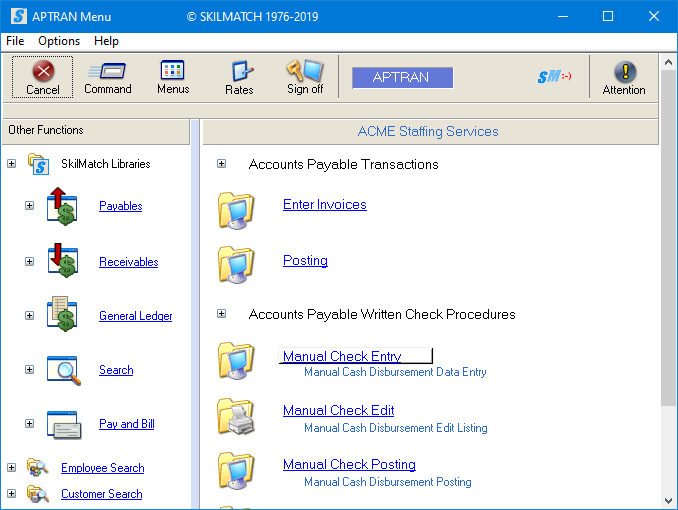
Task: Click the APTRAN title bar S icon
Action: point(19,16)
